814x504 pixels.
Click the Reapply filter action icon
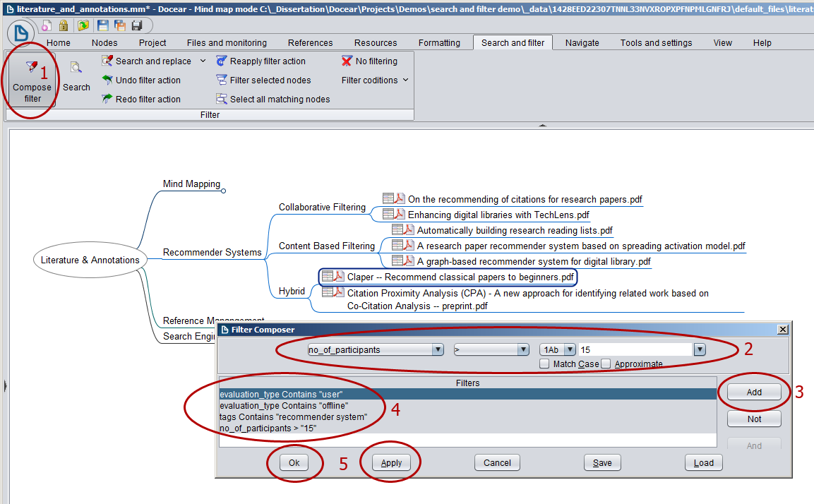tap(222, 61)
